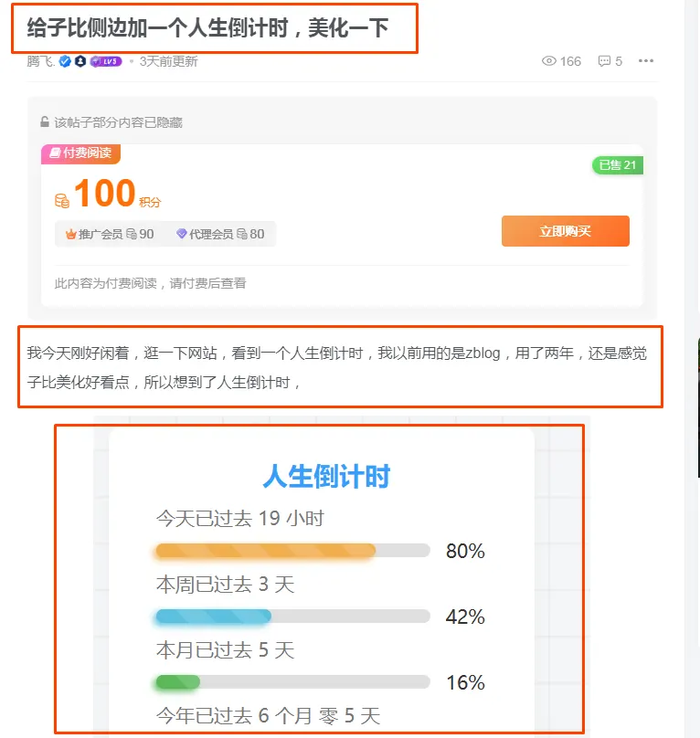Click the dark user badge icon beside author
700x738 pixels.
pyautogui.click(x=80, y=61)
